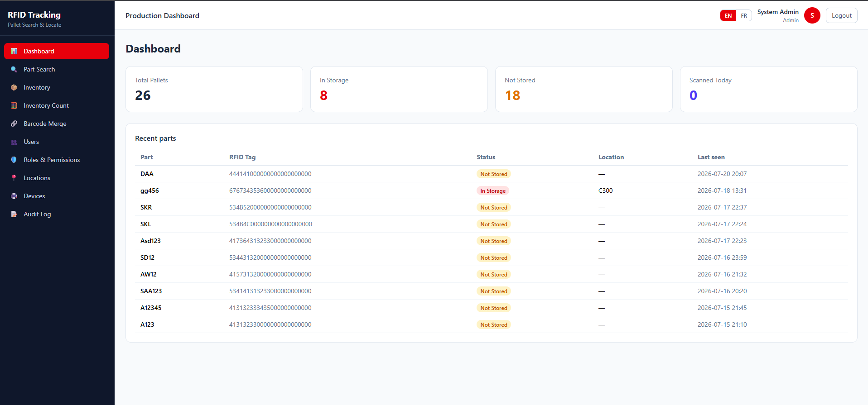Open the Dashboard menu item
The image size is (868, 405).
pyautogui.click(x=57, y=51)
